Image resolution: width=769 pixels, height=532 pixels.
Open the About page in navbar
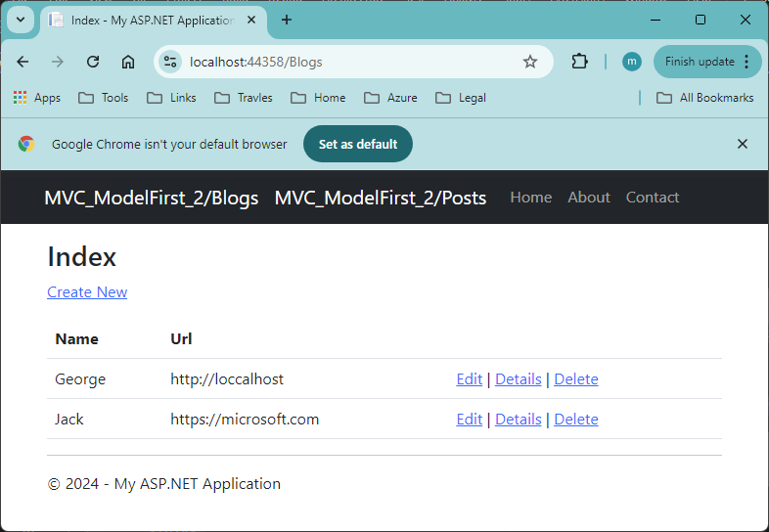[x=589, y=198]
